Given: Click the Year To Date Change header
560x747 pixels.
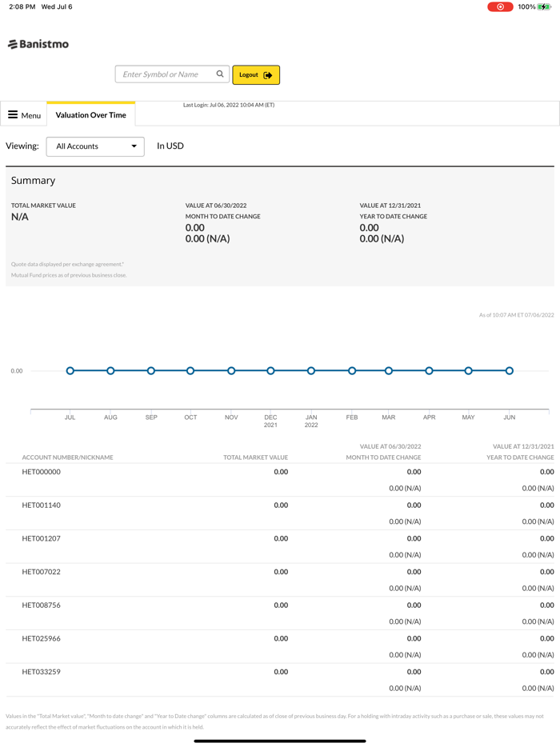Looking at the screenshot, I should click(520, 457).
